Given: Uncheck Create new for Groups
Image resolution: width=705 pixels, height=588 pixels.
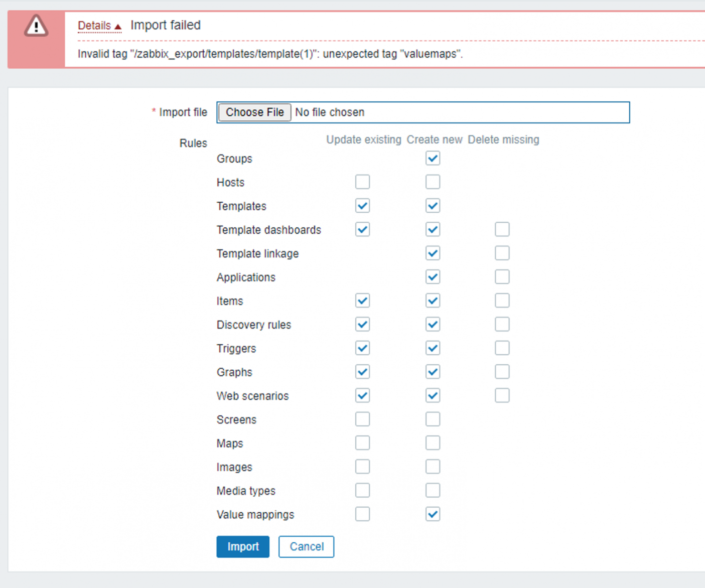Looking at the screenshot, I should coord(433,159).
